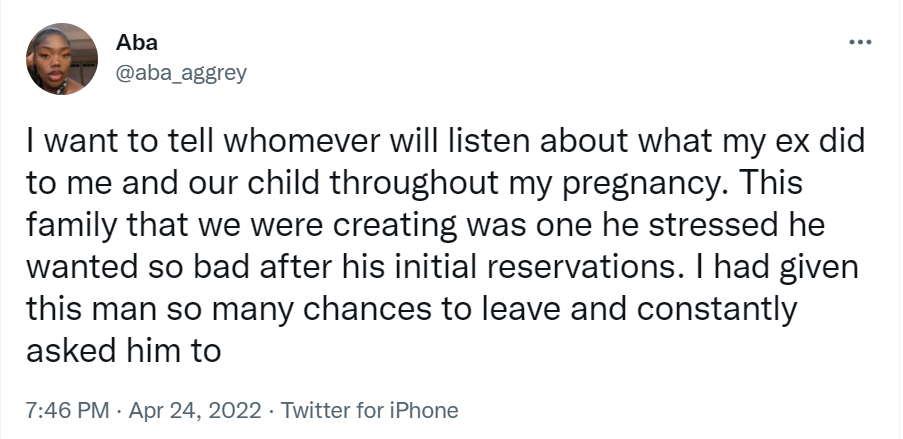
Task: Open the tweet's three-dot More menu
Action: (x=860, y=43)
